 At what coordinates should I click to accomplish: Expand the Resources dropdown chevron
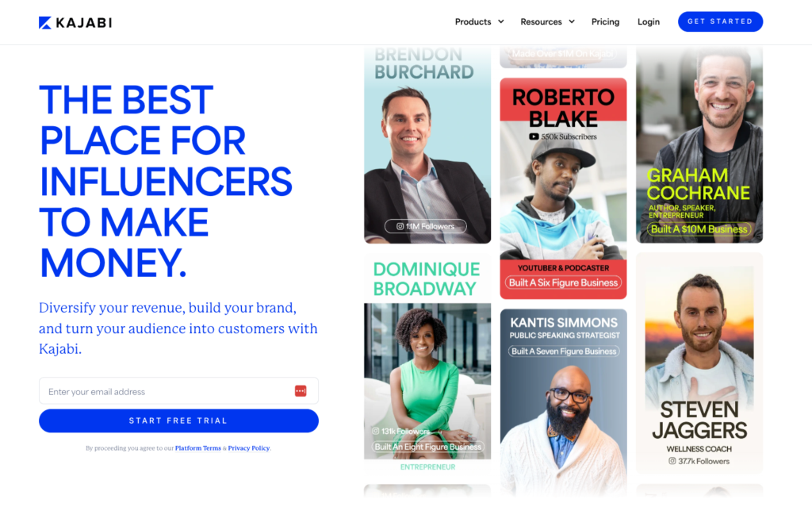click(572, 21)
